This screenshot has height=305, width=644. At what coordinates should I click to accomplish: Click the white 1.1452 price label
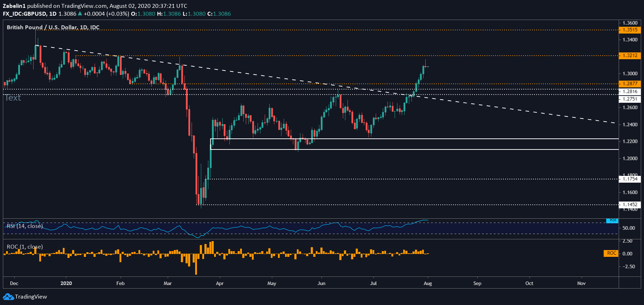[630, 205]
